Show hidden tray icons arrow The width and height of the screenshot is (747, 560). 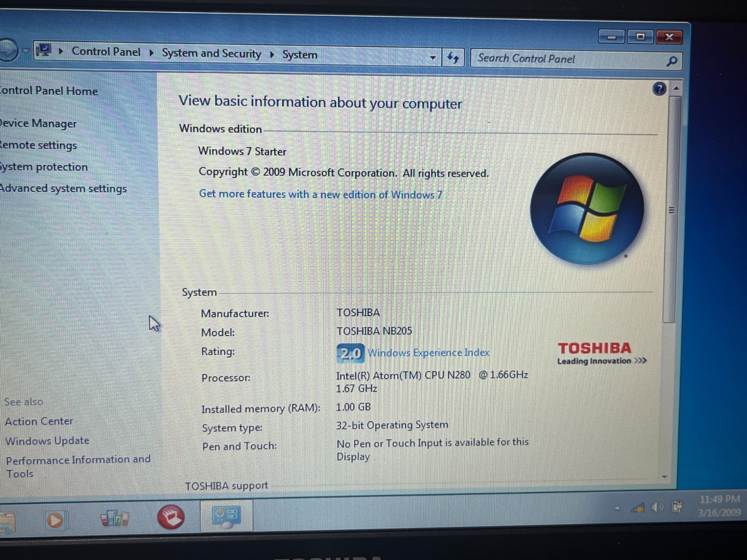click(x=617, y=508)
